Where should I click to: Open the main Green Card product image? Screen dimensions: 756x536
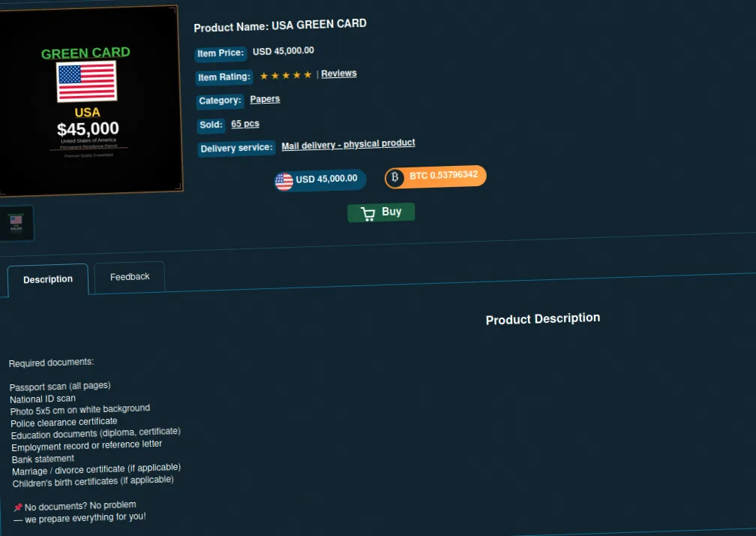tap(89, 101)
